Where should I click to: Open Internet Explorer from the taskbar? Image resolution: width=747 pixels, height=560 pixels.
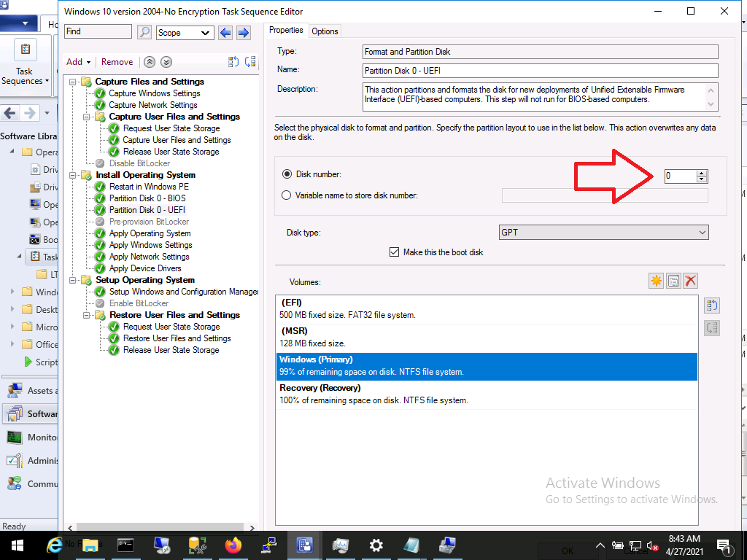(x=54, y=545)
